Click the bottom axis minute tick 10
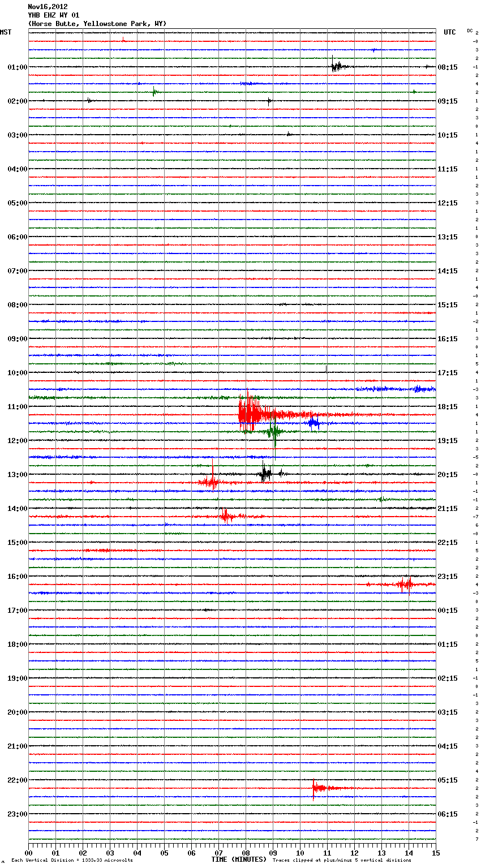Image resolution: width=481 pixels, height=868 pixels. coord(300,853)
